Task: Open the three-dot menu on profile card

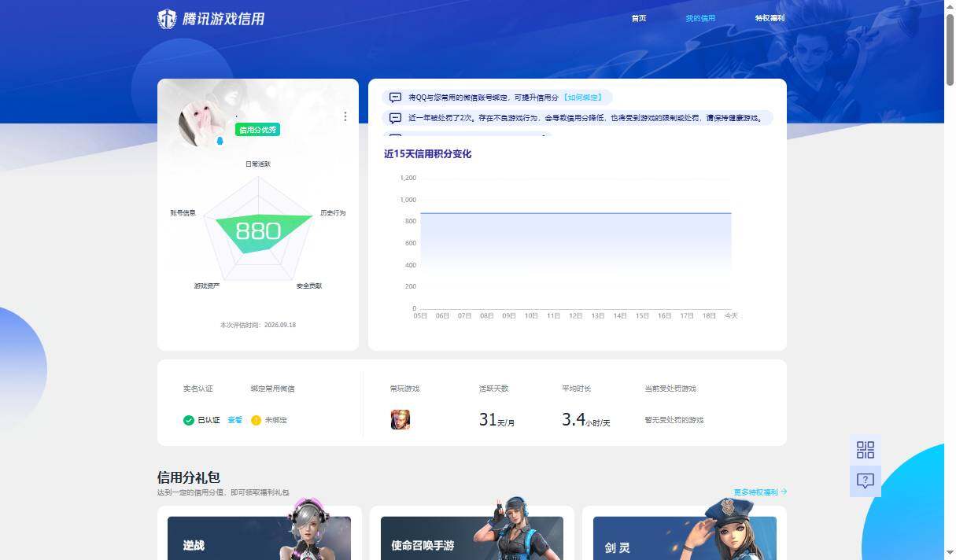Action: (x=345, y=116)
